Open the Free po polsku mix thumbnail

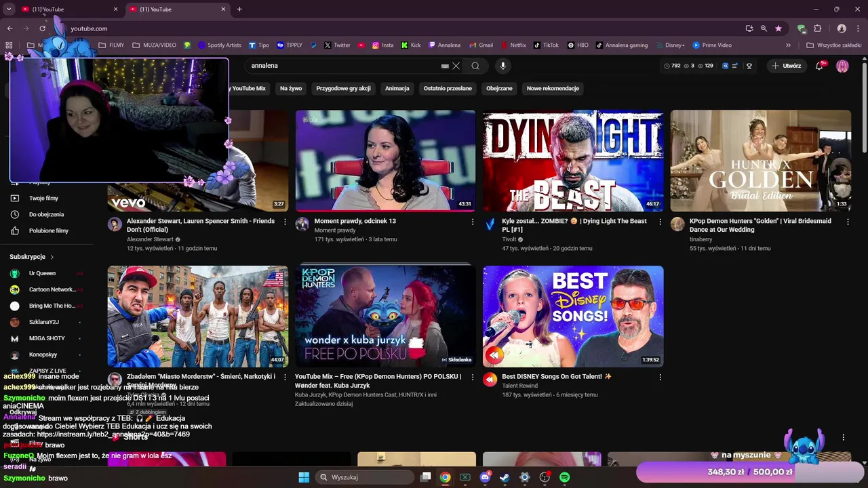tap(385, 317)
